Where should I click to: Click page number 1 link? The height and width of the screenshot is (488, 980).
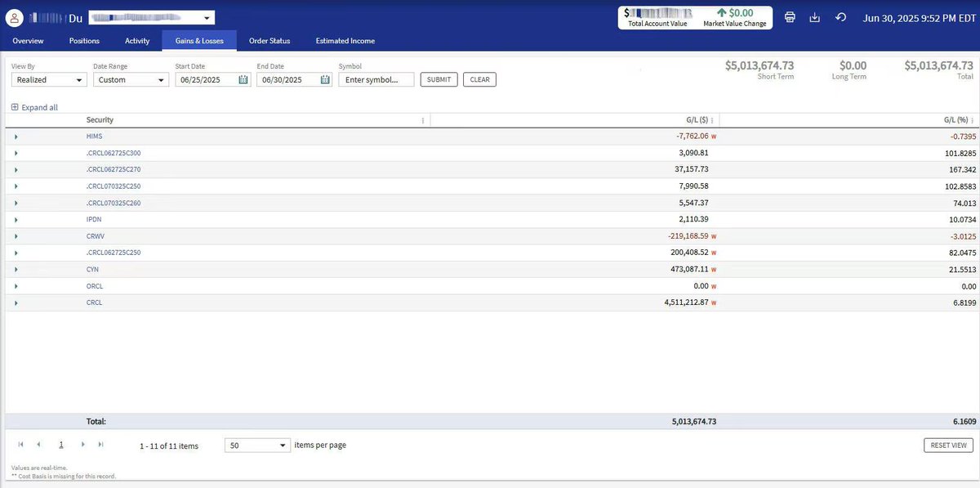[x=61, y=445]
